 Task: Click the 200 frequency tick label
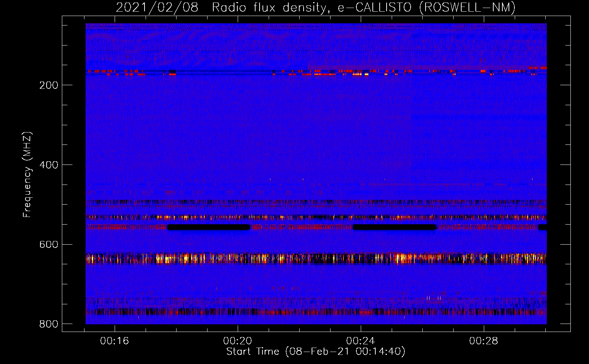[x=49, y=85]
